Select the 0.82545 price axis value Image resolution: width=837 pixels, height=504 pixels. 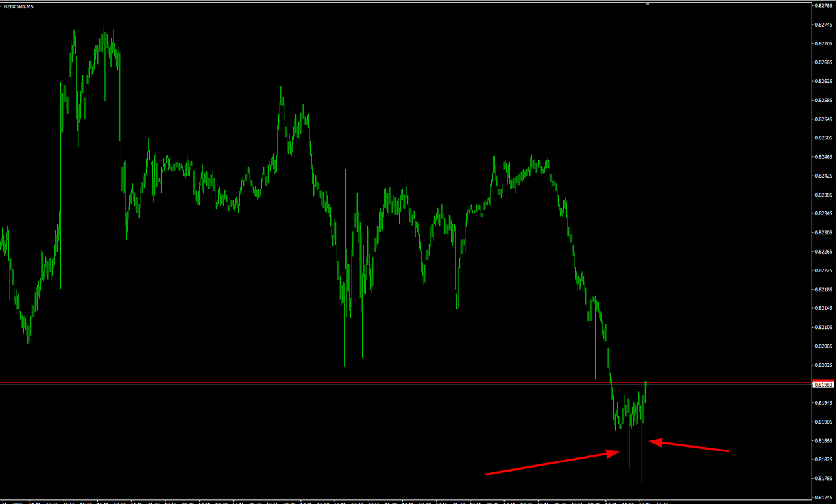[823, 119]
